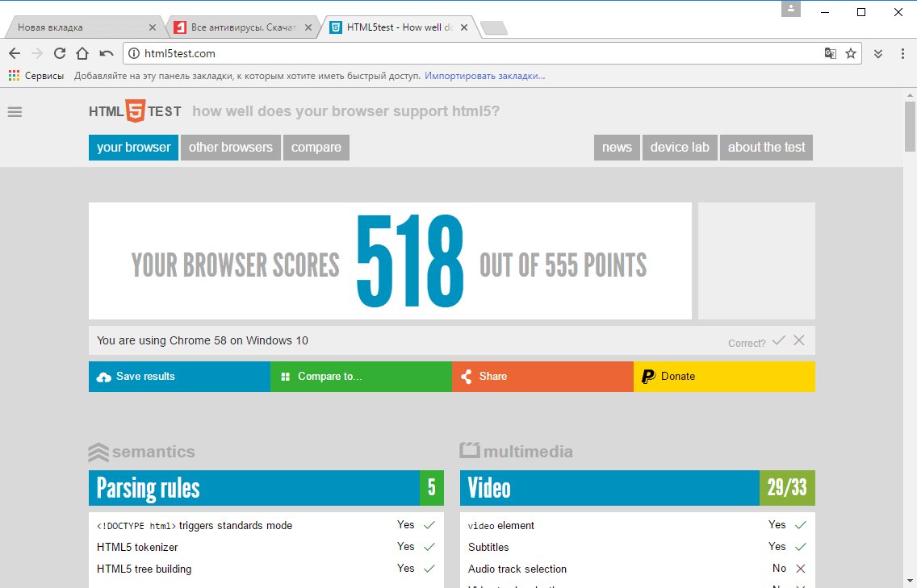Click the page vertical scrollbar thumb
This screenshot has width=917, height=588.
[910, 127]
